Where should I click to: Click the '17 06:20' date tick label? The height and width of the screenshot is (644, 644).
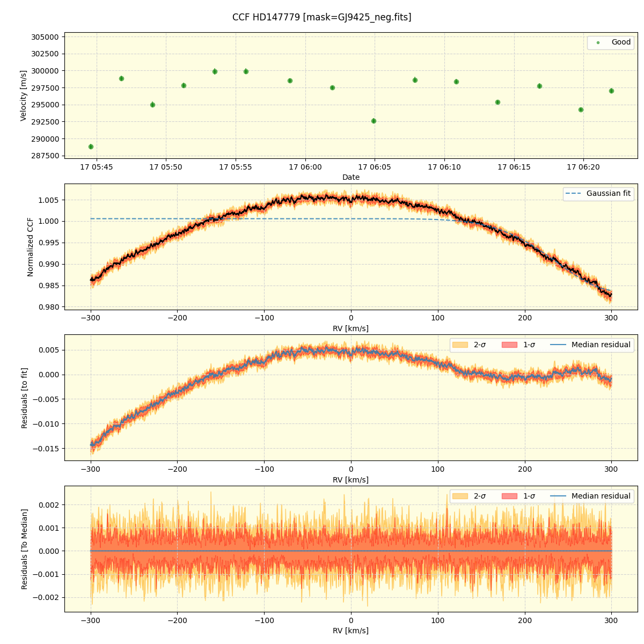tap(583, 167)
